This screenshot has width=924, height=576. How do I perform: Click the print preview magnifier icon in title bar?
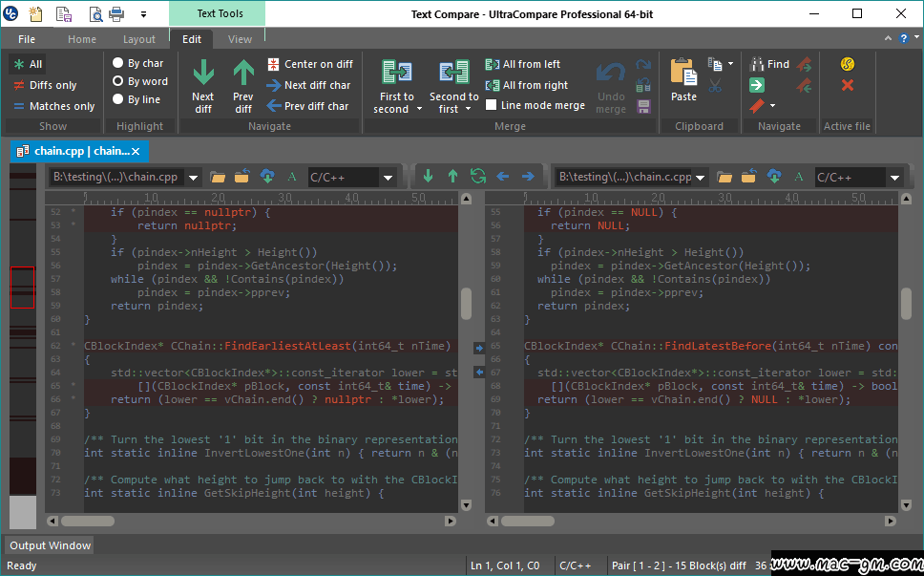(95, 13)
